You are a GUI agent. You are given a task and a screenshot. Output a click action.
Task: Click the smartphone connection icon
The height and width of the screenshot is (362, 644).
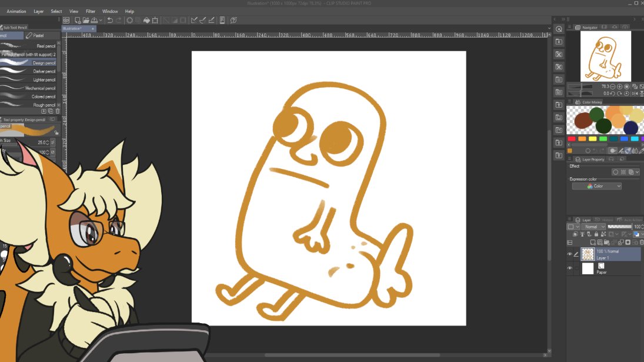click(222, 20)
